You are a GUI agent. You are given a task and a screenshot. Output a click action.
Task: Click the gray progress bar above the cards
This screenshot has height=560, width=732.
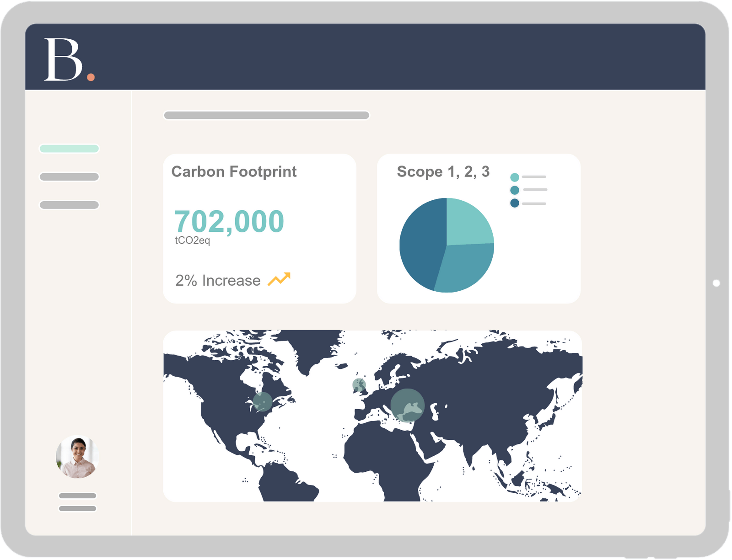pyautogui.click(x=266, y=115)
